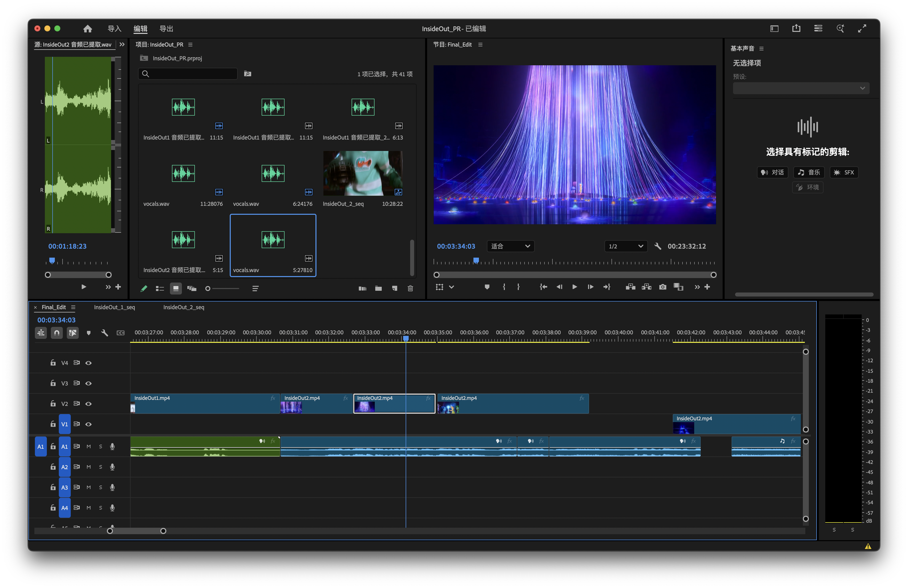
Task: Tag clip as SFX
Action: pos(844,172)
